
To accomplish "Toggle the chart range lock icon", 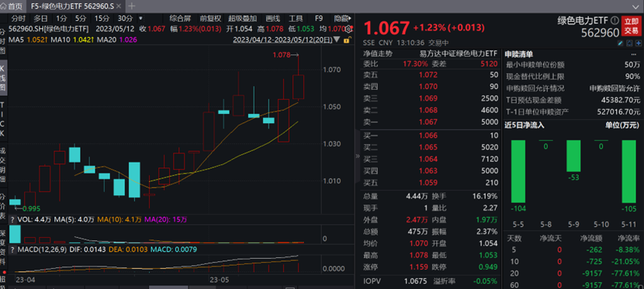I will [x=347, y=40].
